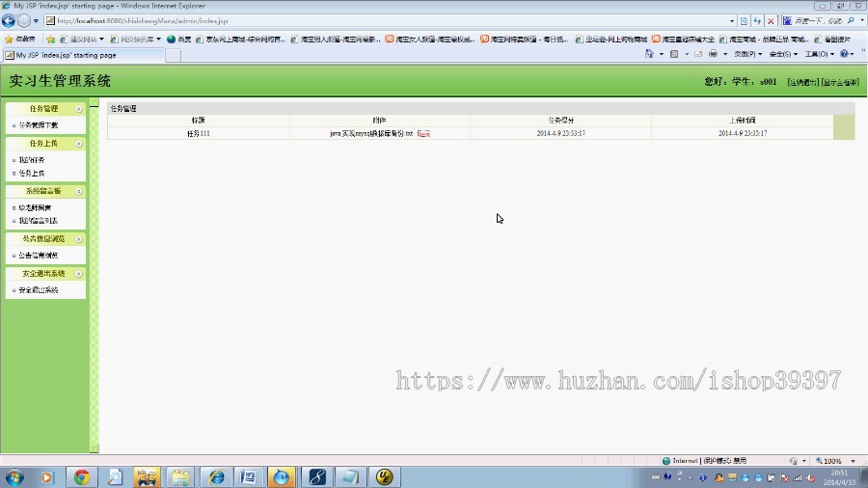Select the My JSP 'index.jsp' starting page tab
Viewport: 868px width, 488px height.
pyautogui.click(x=84, y=55)
